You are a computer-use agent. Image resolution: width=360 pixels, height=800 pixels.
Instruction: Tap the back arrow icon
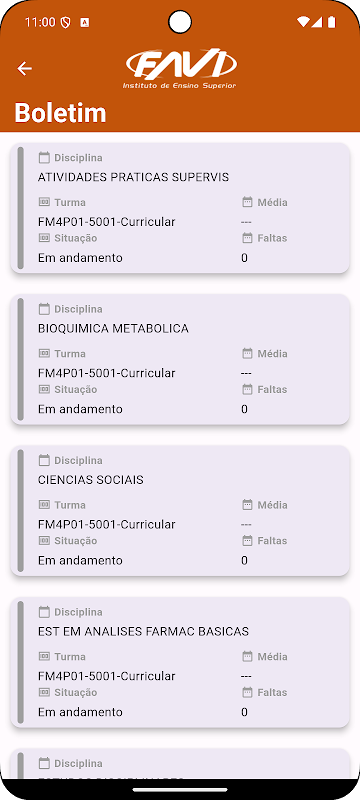(24, 68)
